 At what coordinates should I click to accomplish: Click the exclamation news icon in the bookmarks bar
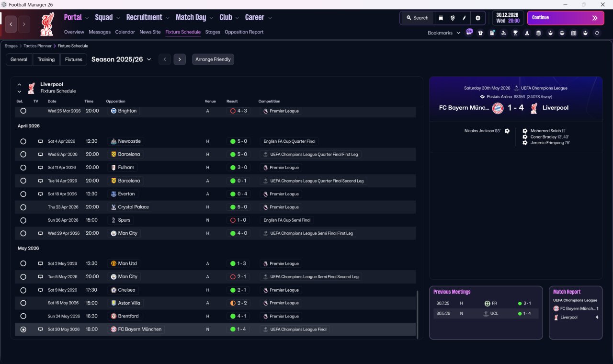pos(492,33)
